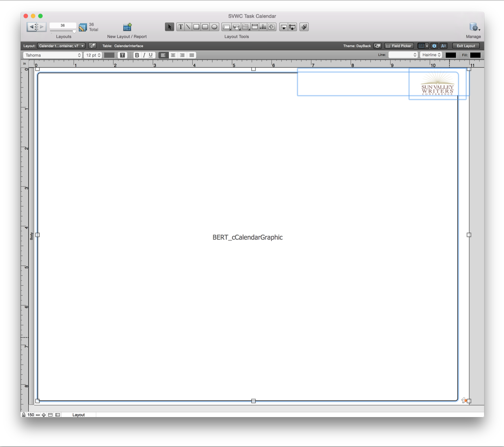Click the pencil Layout Setup icon
Screen dimensions: 504x447
coord(92,46)
